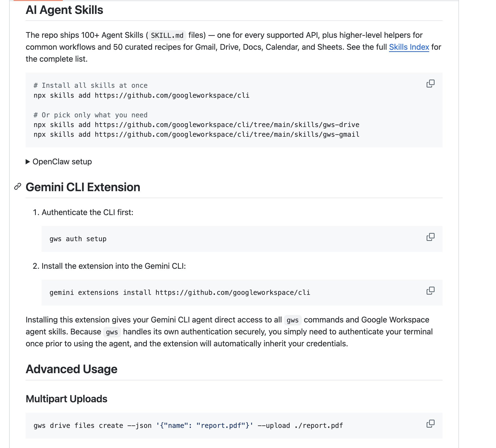Open the Skills Index link
This screenshot has height=448, width=496.
(x=409, y=47)
